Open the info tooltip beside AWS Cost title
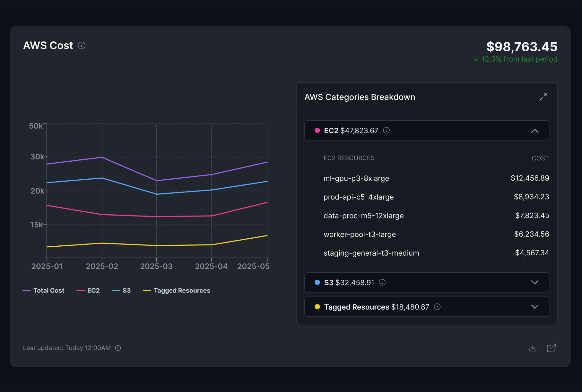The image size is (582, 392). [82, 46]
